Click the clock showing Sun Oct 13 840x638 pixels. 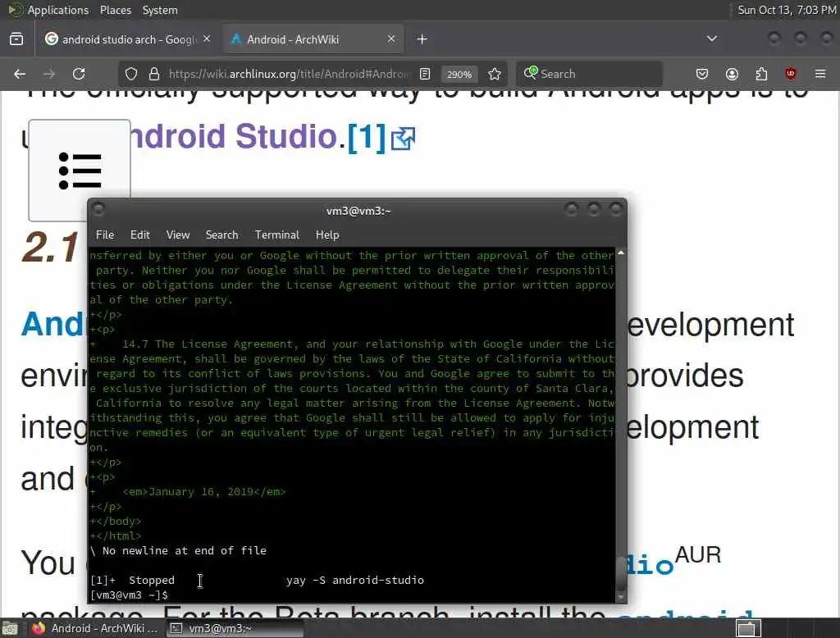point(787,10)
